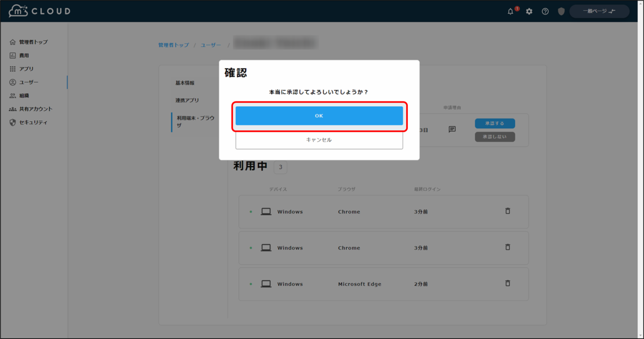Click the アプリ grid icon
The height and width of the screenshot is (339, 644).
[x=13, y=69]
